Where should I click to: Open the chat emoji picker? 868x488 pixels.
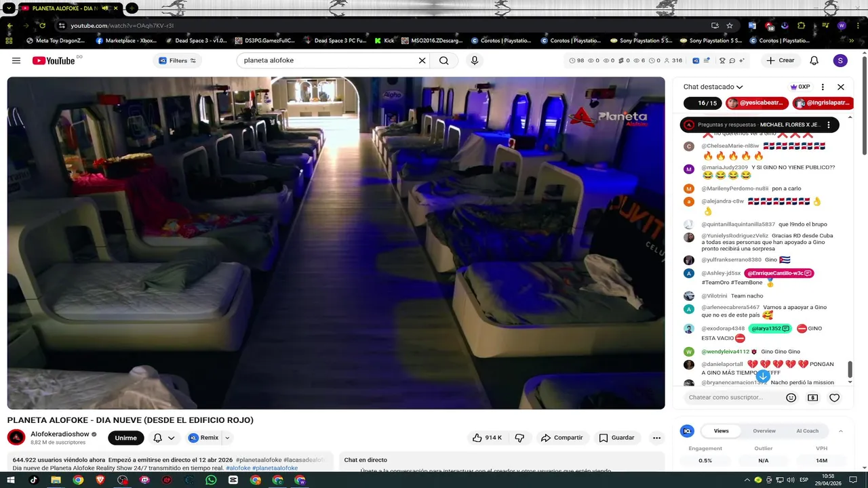[791, 398]
